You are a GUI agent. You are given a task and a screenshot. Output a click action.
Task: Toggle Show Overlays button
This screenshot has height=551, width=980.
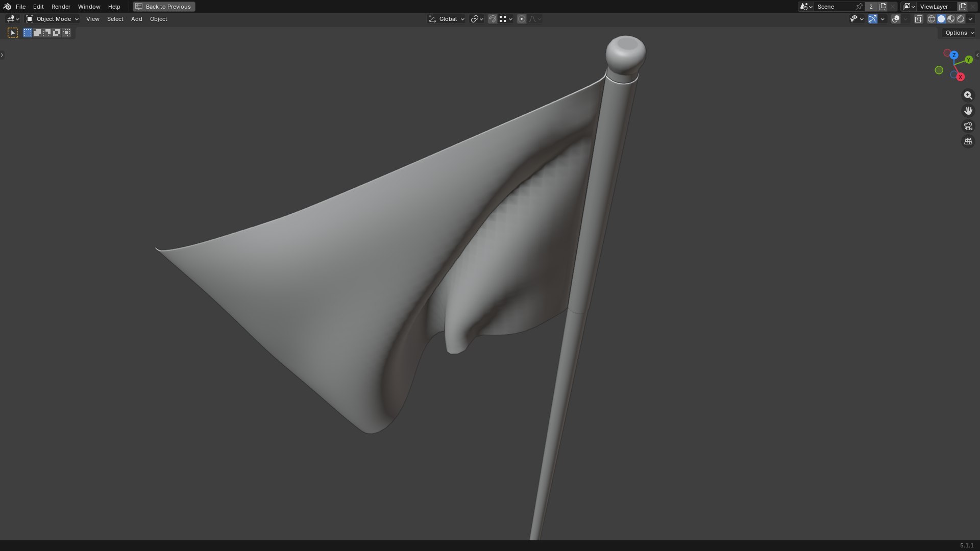tap(896, 19)
